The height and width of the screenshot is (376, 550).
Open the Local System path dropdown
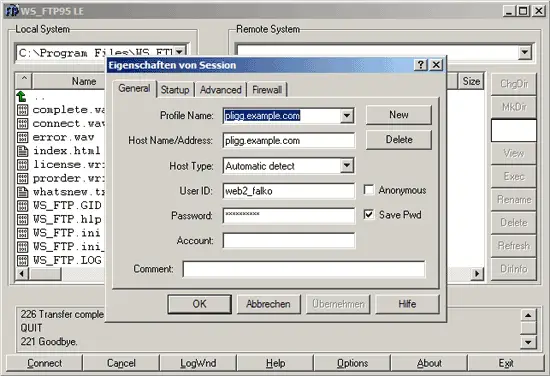tap(180, 52)
